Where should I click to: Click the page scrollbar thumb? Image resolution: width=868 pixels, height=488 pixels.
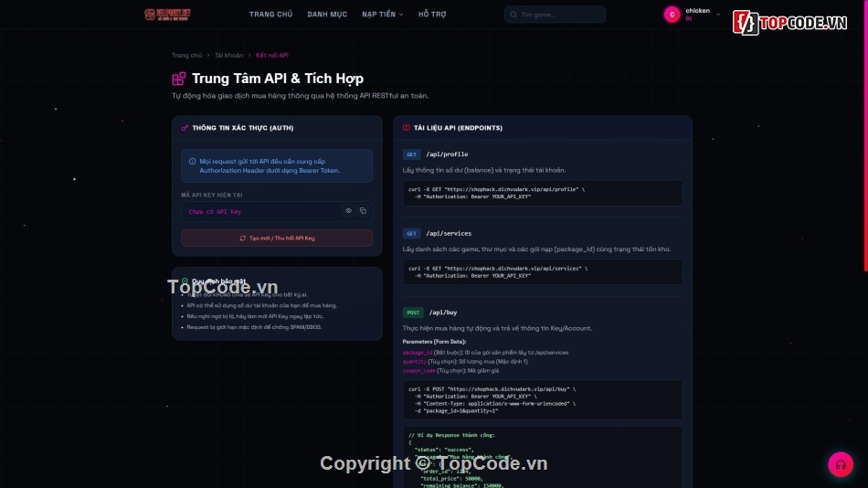pos(866,136)
